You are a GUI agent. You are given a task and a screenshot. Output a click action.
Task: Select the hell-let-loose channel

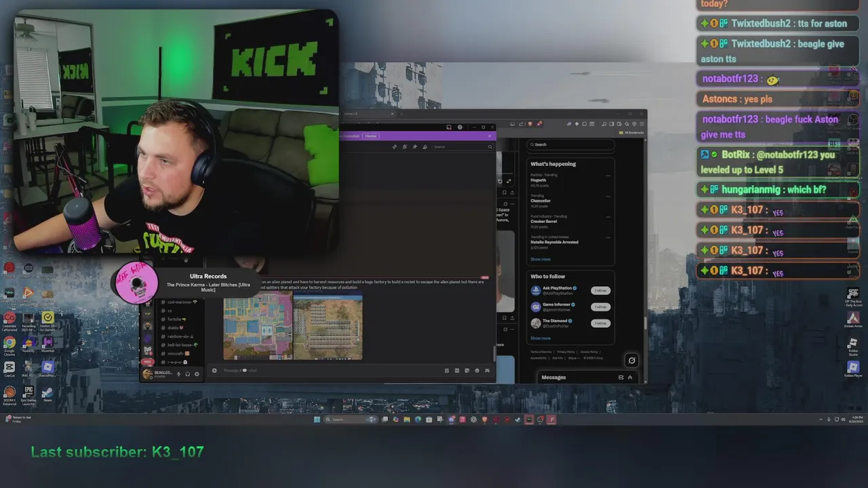[180, 345]
